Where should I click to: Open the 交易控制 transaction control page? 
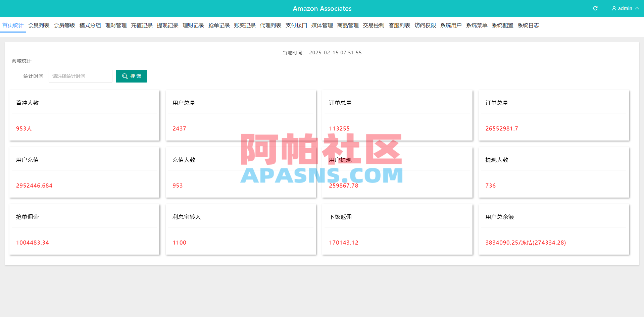pyautogui.click(x=373, y=25)
